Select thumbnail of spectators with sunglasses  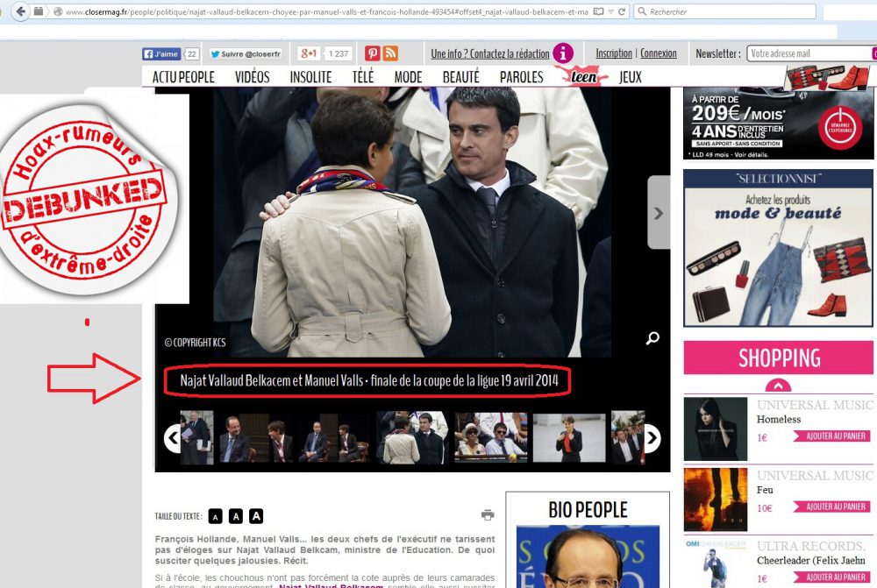(490, 437)
